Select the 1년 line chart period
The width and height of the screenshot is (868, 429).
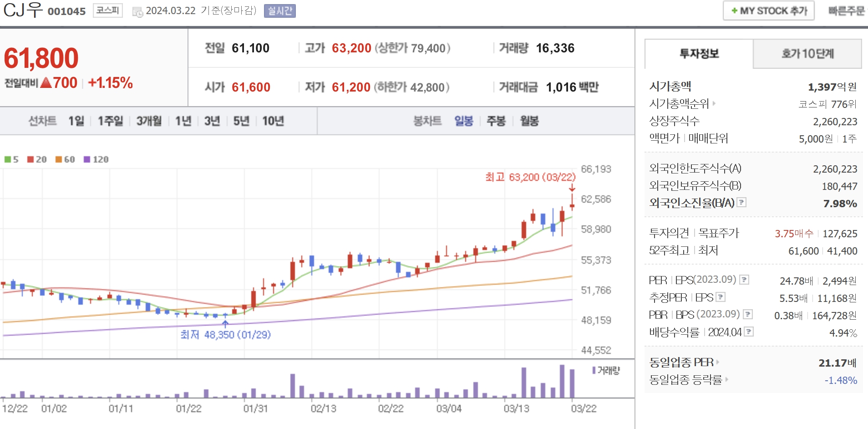(x=183, y=121)
